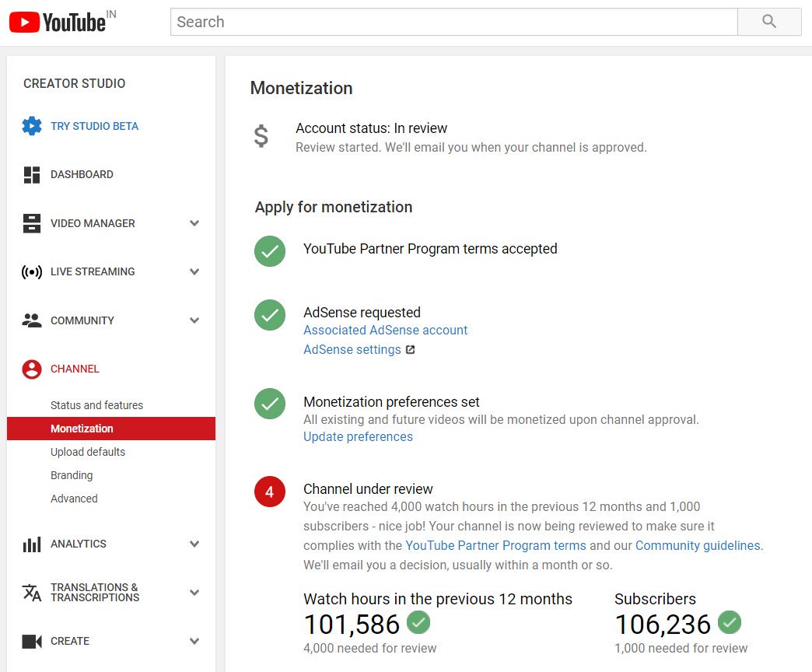Open Associated AdSense account link
This screenshot has width=812, height=672.
385,331
